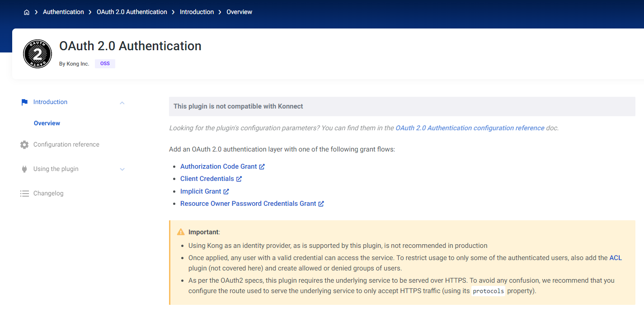Click external link icon beside Resource Owner Password
Image resolution: width=644 pixels, height=313 pixels.
coord(321,204)
